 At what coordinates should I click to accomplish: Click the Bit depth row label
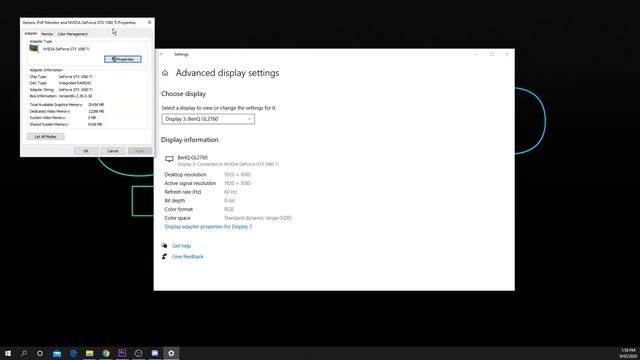tap(175, 200)
